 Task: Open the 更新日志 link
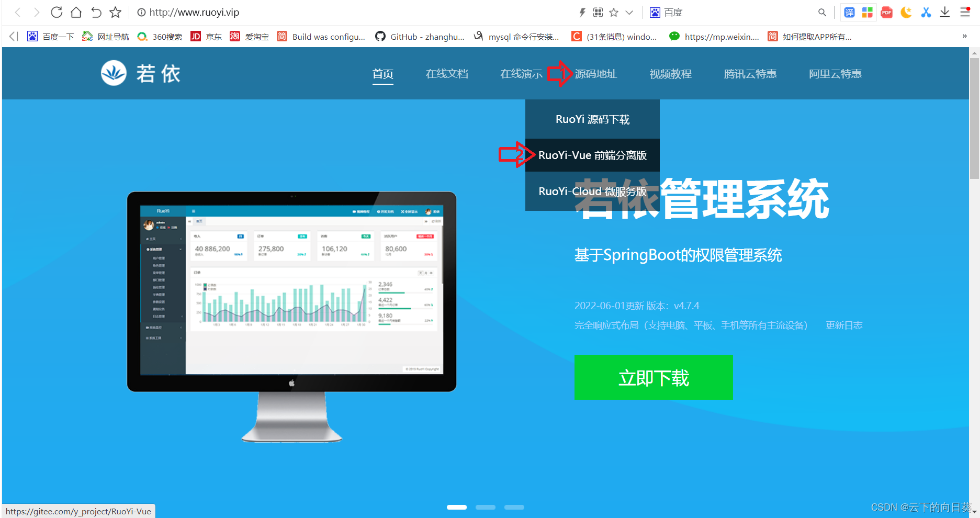tap(844, 325)
